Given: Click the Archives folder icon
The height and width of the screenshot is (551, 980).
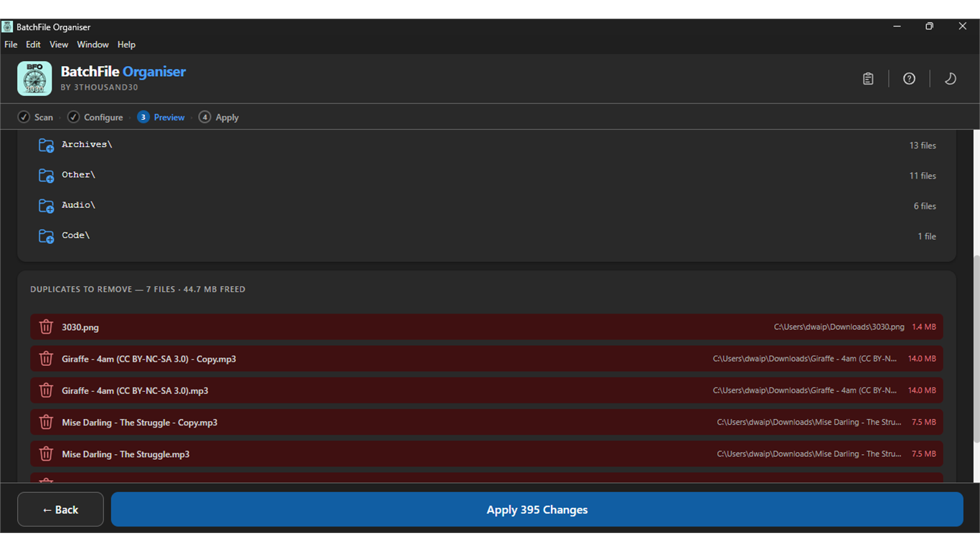Looking at the screenshot, I should tap(47, 146).
